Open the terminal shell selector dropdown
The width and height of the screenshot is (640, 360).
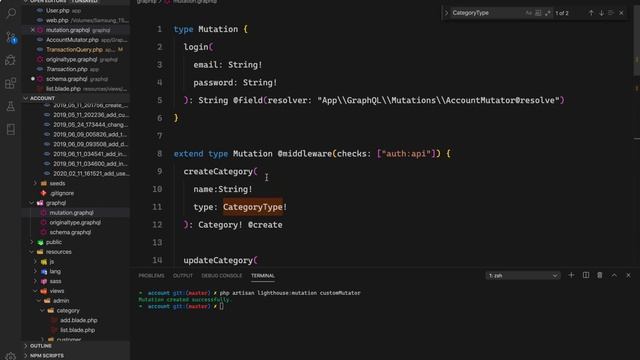coord(523,276)
